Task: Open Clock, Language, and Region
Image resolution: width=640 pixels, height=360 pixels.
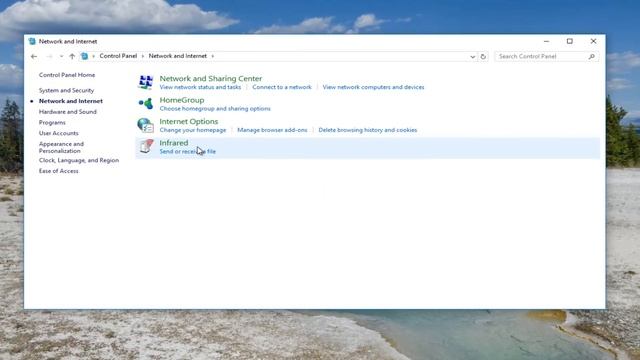Action: pyautogui.click(x=79, y=160)
